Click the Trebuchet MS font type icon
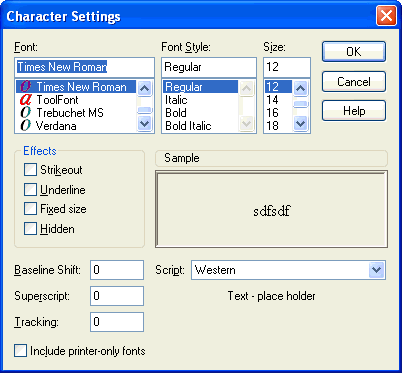The width and height of the screenshot is (402, 373). tap(25, 113)
